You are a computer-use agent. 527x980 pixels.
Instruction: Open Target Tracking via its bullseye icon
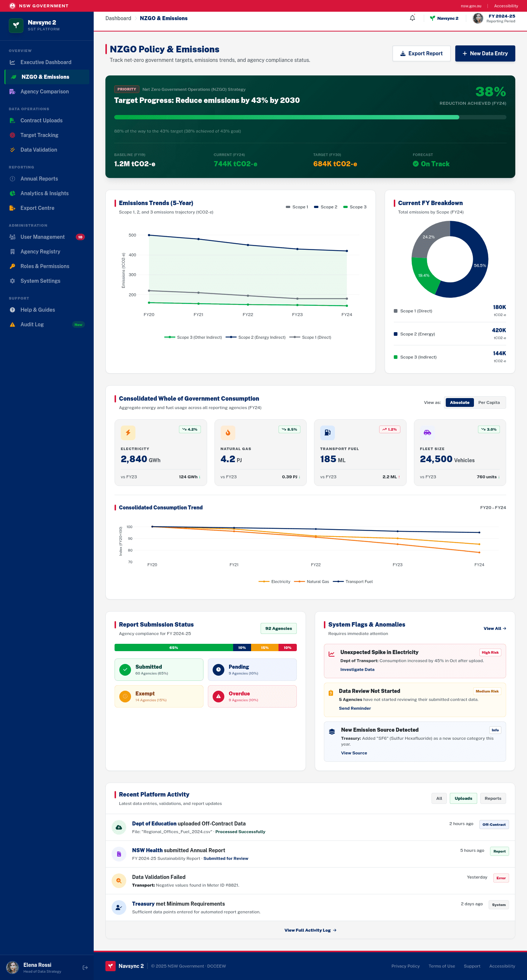[12, 135]
